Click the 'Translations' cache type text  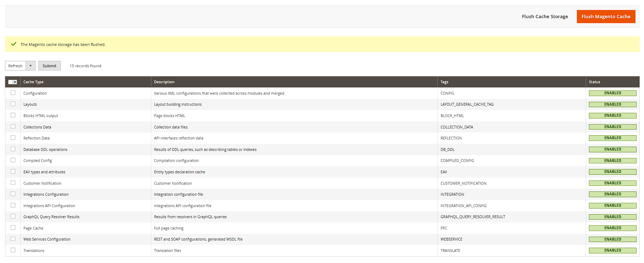(34, 251)
